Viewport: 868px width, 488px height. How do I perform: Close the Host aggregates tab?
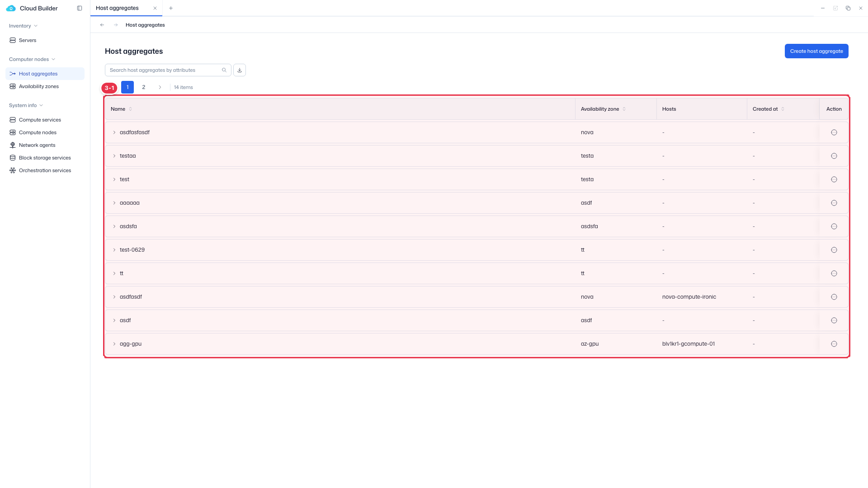click(x=155, y=8)
